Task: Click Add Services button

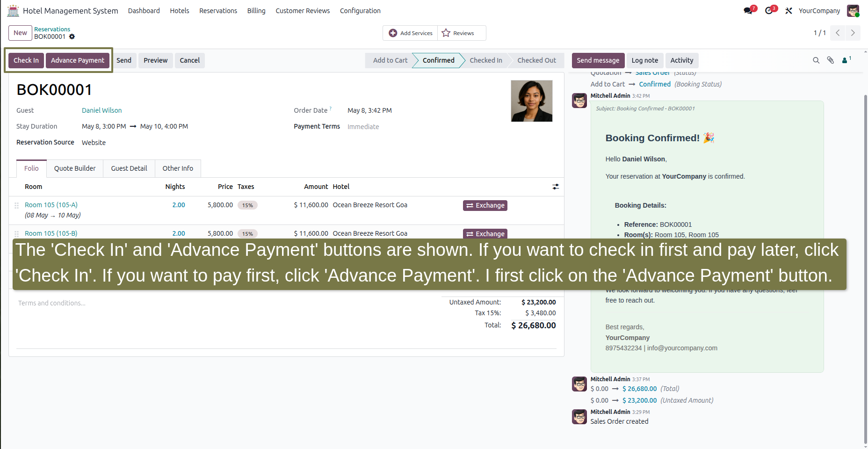Action: [411, 33]
